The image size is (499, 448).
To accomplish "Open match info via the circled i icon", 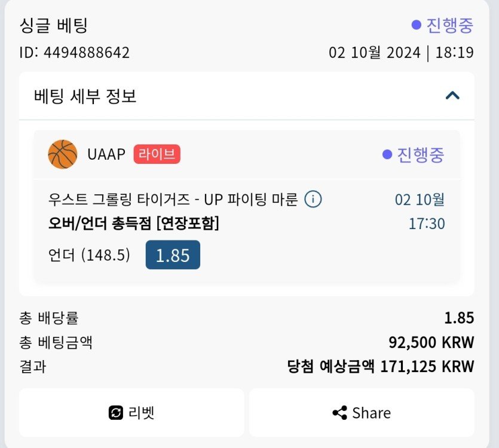I will 313,199.
